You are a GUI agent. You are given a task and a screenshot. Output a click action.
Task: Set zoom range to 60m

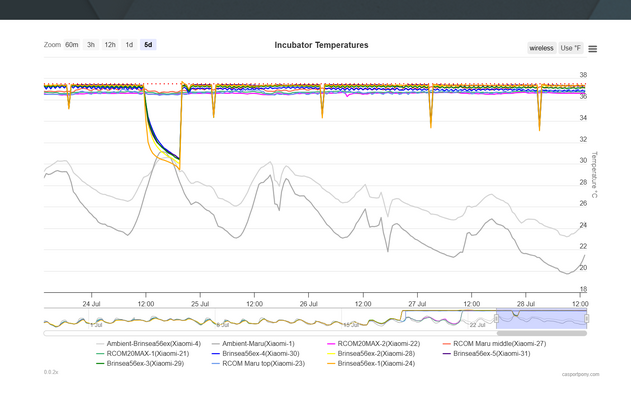pos(72,45)
